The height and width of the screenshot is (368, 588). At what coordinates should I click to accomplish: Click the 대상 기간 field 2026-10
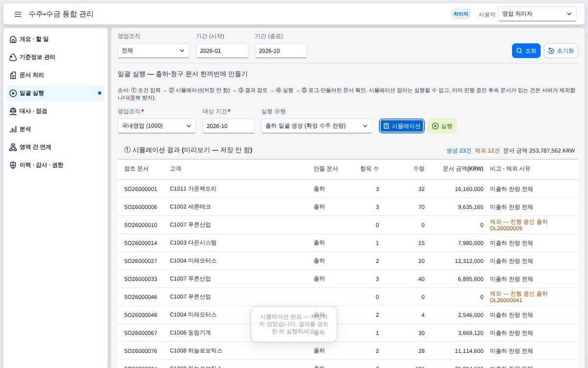point(228,126)
